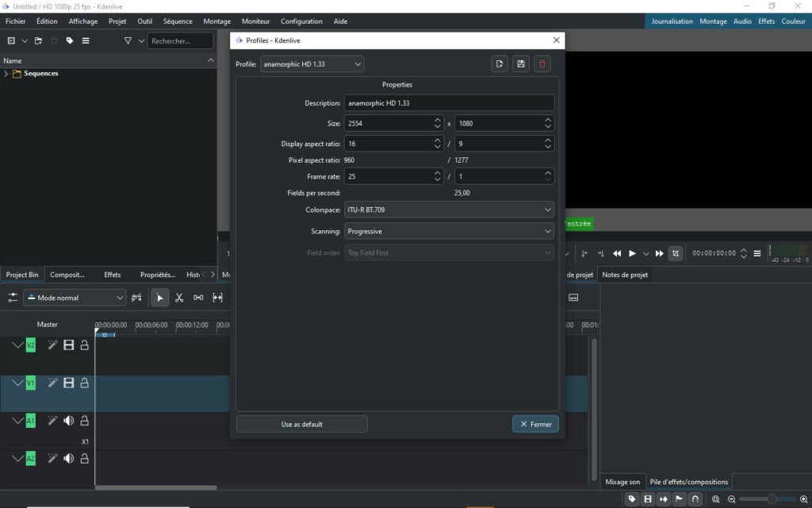Click the Description text field

449,102
